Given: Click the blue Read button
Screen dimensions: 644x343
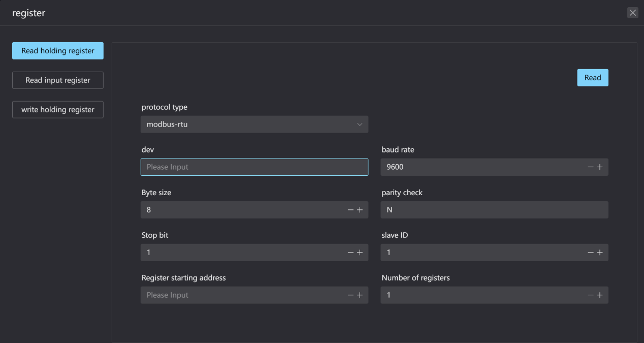Looking at the screenshot, I should pos(593,78).
